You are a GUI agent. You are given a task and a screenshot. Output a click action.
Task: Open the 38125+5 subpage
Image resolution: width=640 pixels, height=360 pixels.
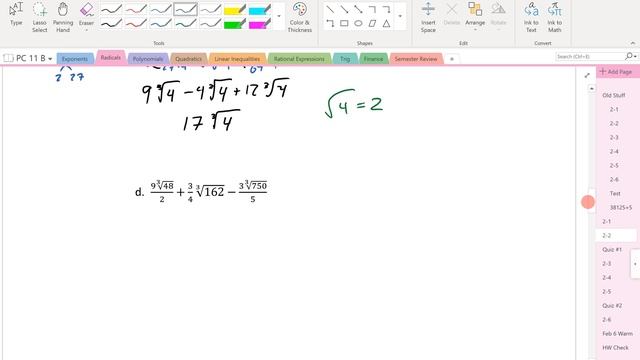[620, 207]
